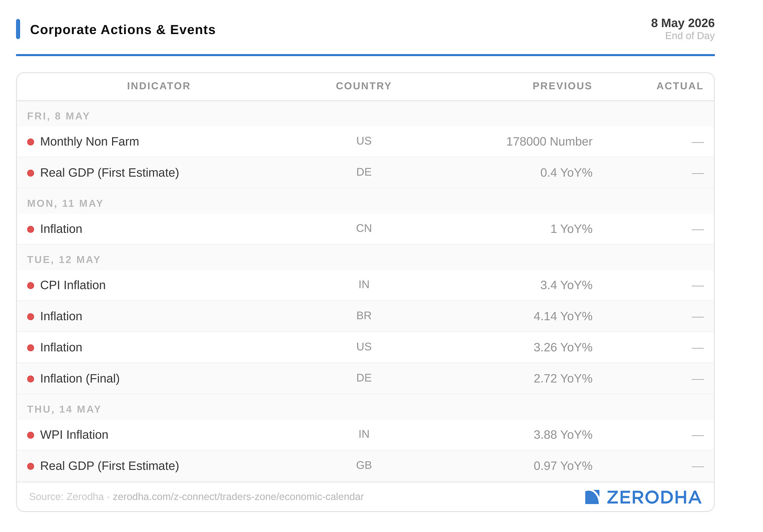Open the zerodha.com economic-calendar source link
Image resolution: width=763 pixels, height=532 pixels.
pos(238,497)
